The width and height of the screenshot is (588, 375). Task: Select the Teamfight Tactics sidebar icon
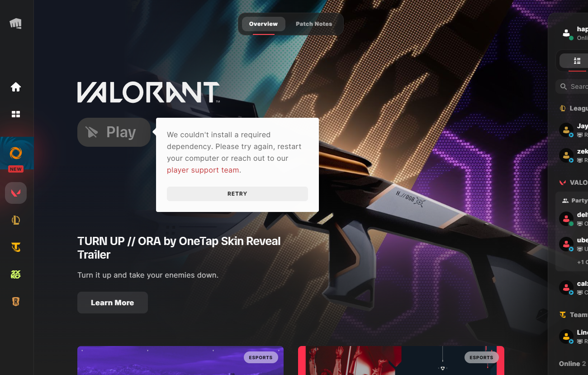pyautogui.click(x=16, y=247)
